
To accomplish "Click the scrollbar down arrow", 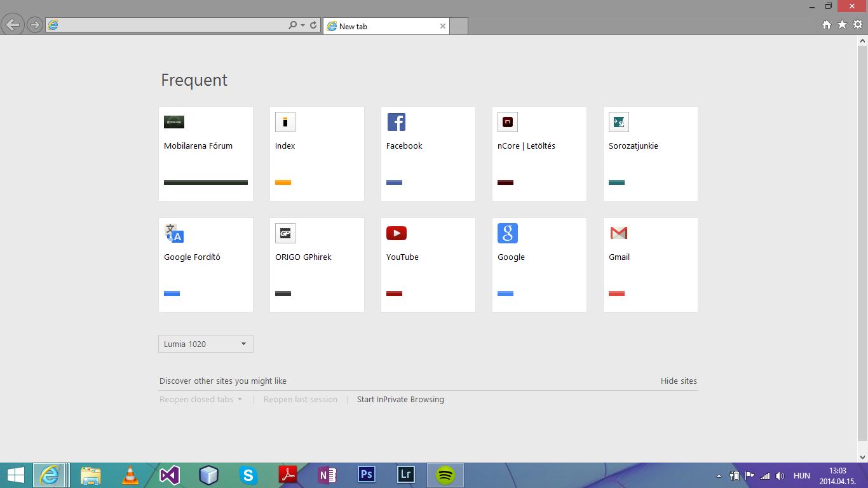I will tap(862, 457).
